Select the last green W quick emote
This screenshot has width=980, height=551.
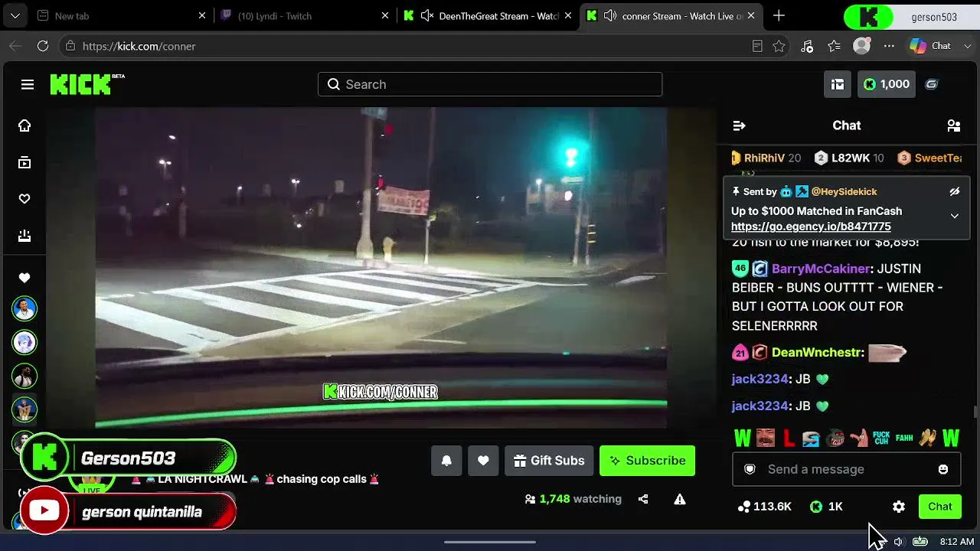point(951,439)
